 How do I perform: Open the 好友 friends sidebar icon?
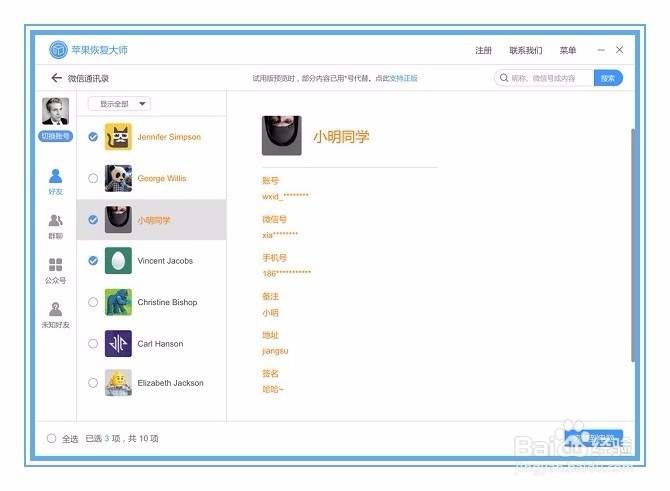tap(56, 182)
